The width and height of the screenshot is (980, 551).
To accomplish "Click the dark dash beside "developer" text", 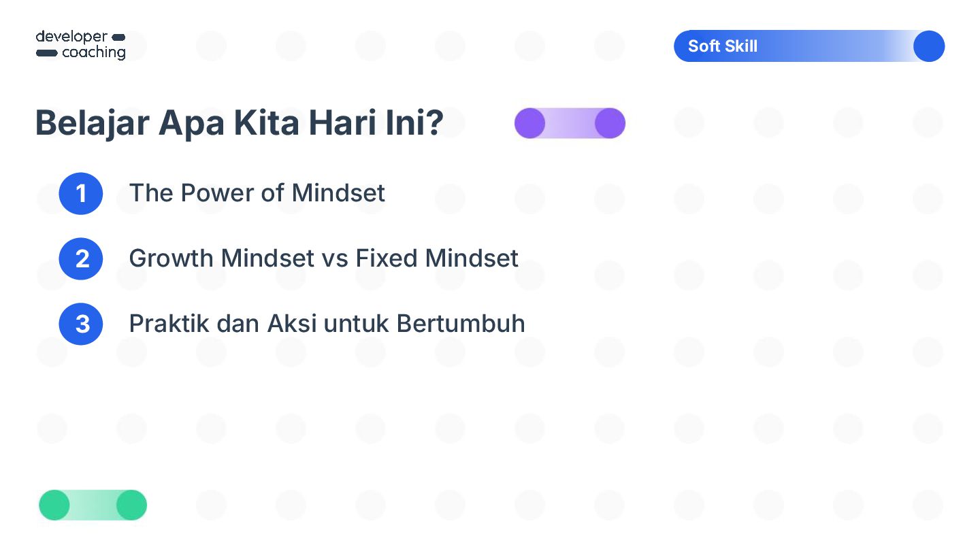I will [x=118, y=37].
